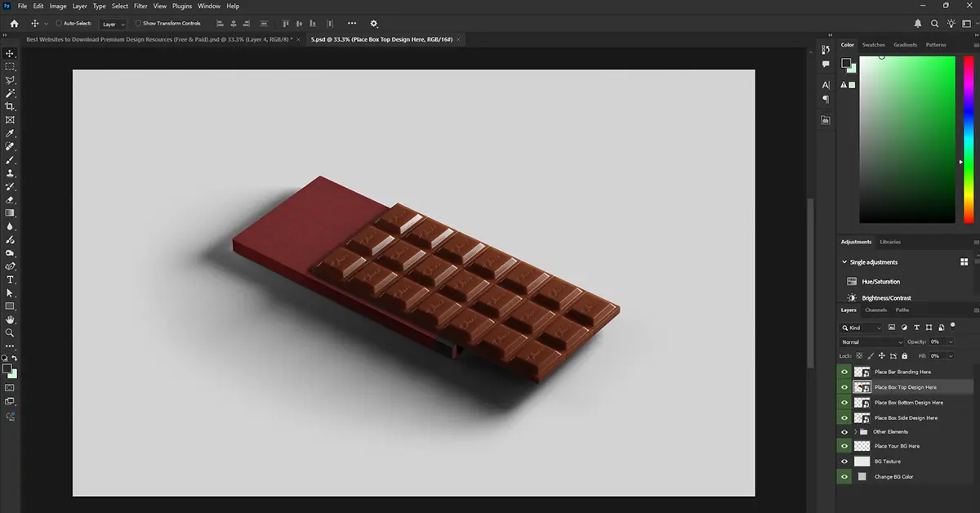Select the Eraser tool

point(10,199)
